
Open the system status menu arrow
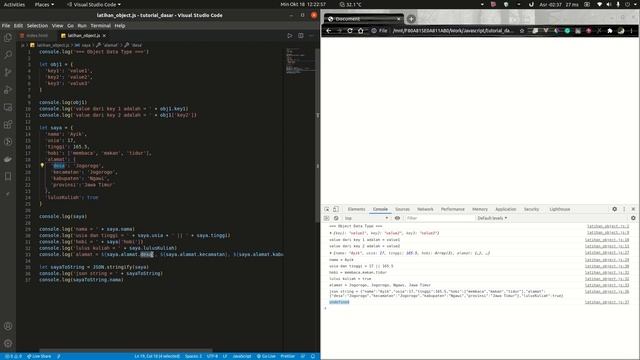634,4
